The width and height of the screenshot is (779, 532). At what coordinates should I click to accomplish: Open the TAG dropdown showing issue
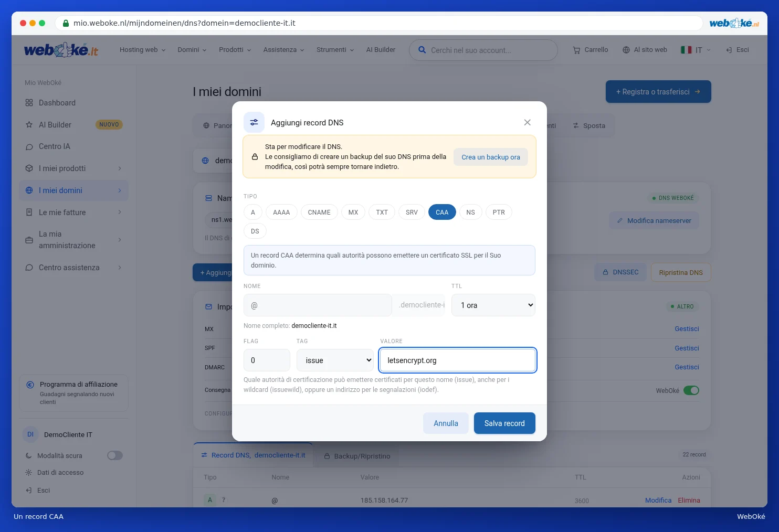pos(335,360)
